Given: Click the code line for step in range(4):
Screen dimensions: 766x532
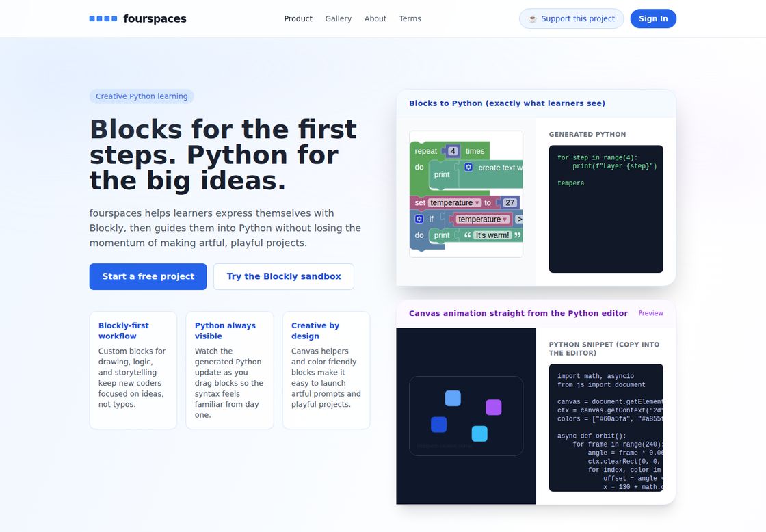Looking at the screenshot, I should tap(598, 157).
